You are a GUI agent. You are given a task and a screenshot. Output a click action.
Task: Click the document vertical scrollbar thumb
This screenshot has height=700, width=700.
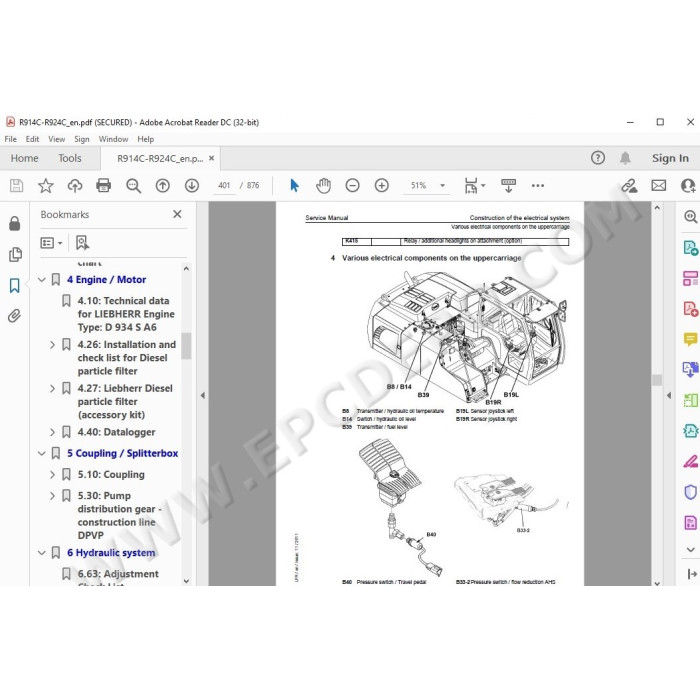point(657,380)
